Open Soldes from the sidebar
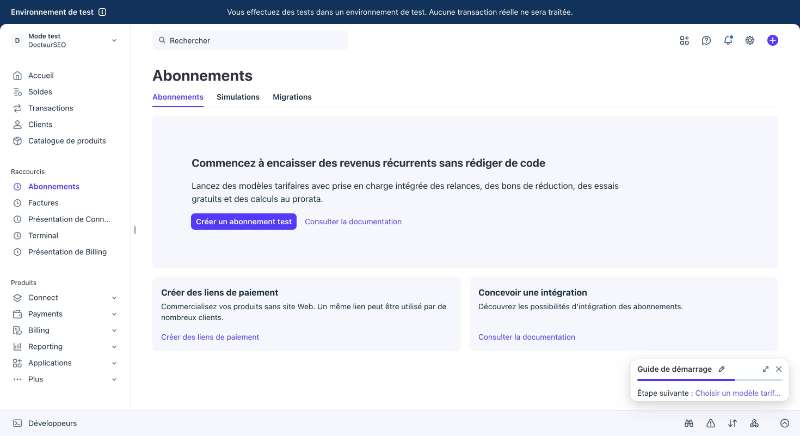 40,92
